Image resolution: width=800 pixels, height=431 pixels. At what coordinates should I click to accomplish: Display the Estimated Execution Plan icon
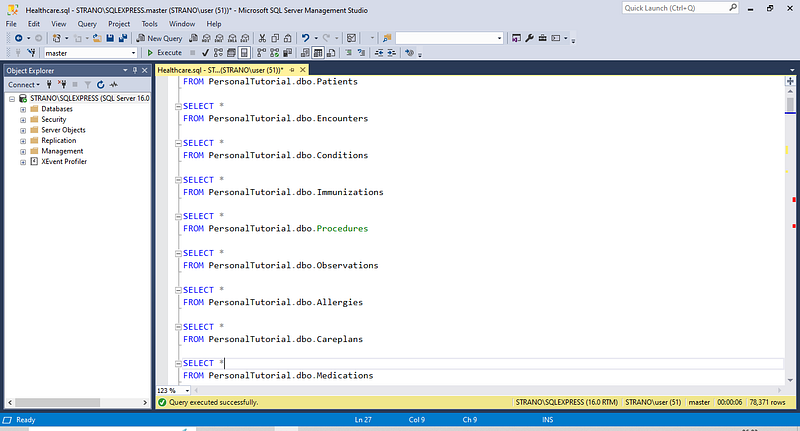click(218, 53)
